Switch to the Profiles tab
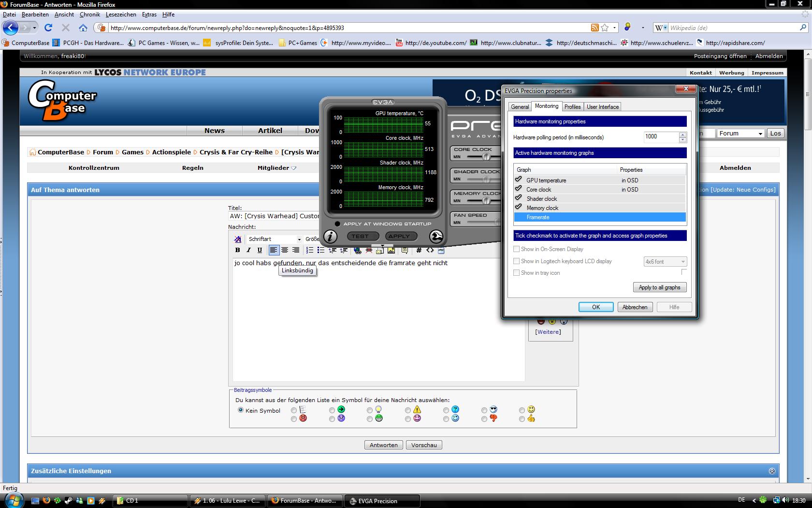The height and width of the screenshot is (508, 812). point(573,107)
